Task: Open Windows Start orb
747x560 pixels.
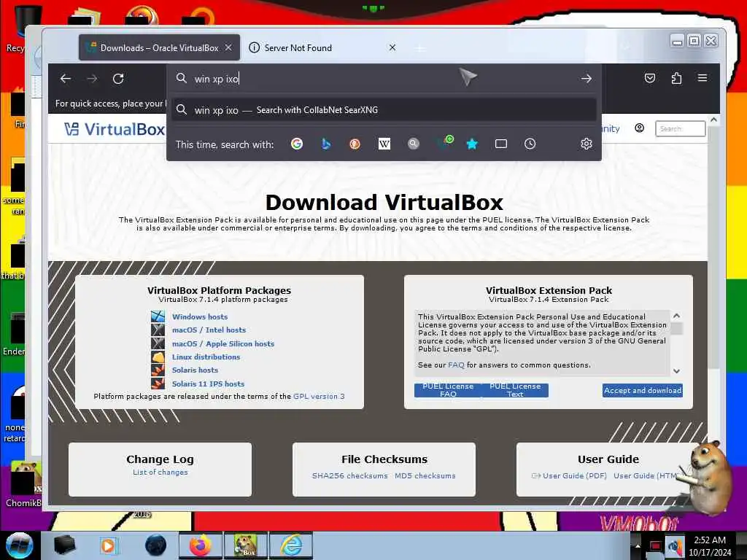Action: [19, 545]
